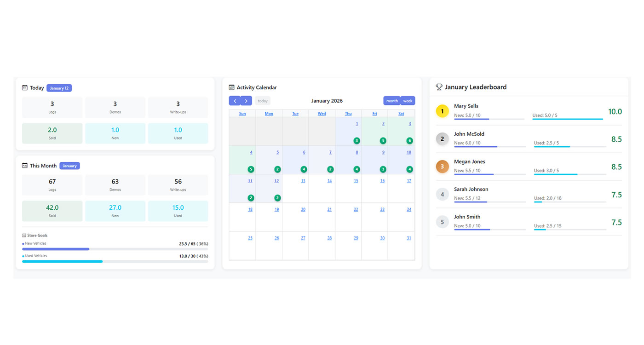This screenshot has height=345, width=644.
Task: Select Megan Jones' bronze rank badge
Action: pyautogui.click(x=442, y=166)
